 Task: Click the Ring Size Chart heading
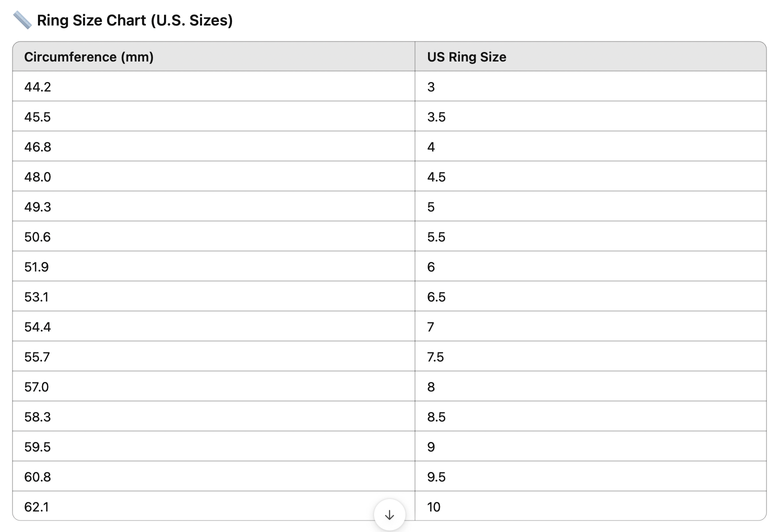(135, 20)
